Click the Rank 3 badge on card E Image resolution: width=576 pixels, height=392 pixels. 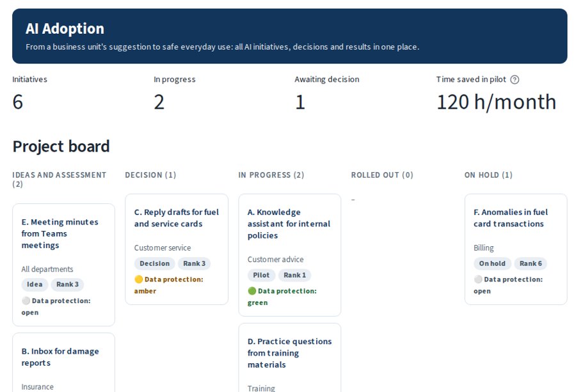coord(67,285)
